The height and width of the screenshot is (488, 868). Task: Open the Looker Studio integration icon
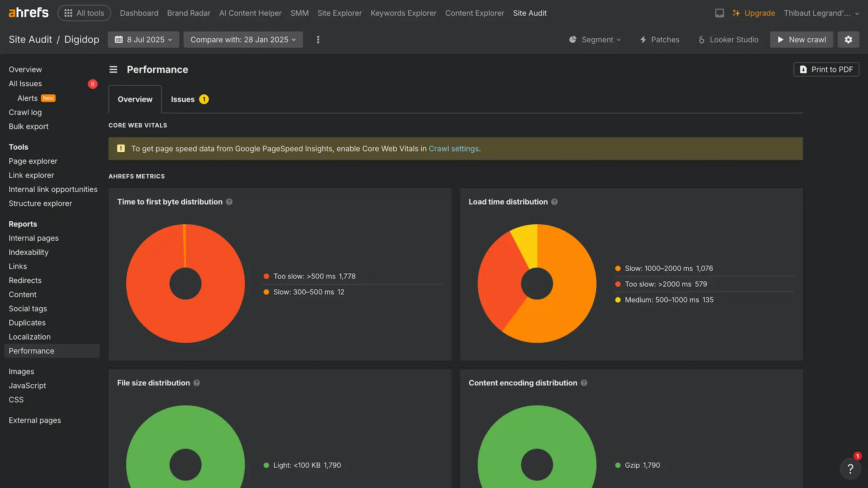click(x=701, y=39)
